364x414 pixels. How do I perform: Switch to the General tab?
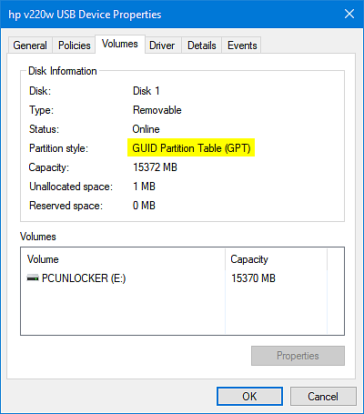point(30,45)
